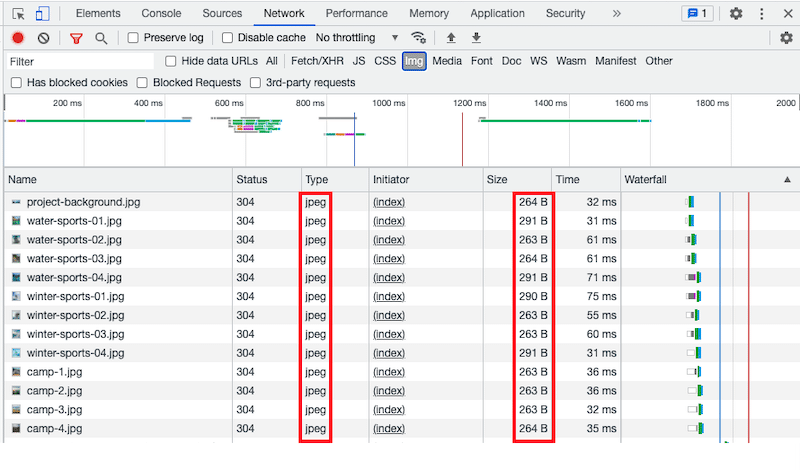Click camp-2.jpg thumbnail icon

click(16, 391)
